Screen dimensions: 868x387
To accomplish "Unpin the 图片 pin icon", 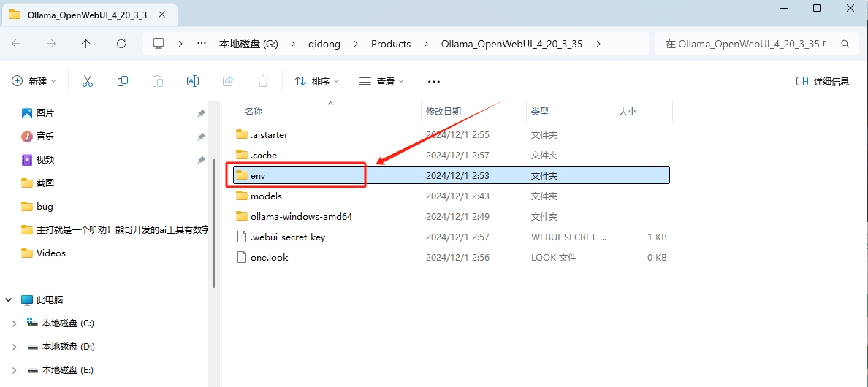I will click(201, 112).
